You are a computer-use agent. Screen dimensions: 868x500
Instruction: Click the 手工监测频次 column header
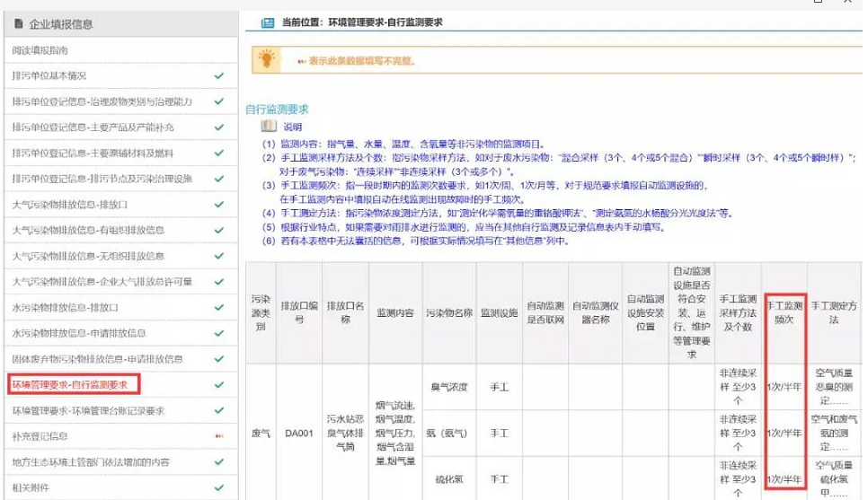[784, 313]
